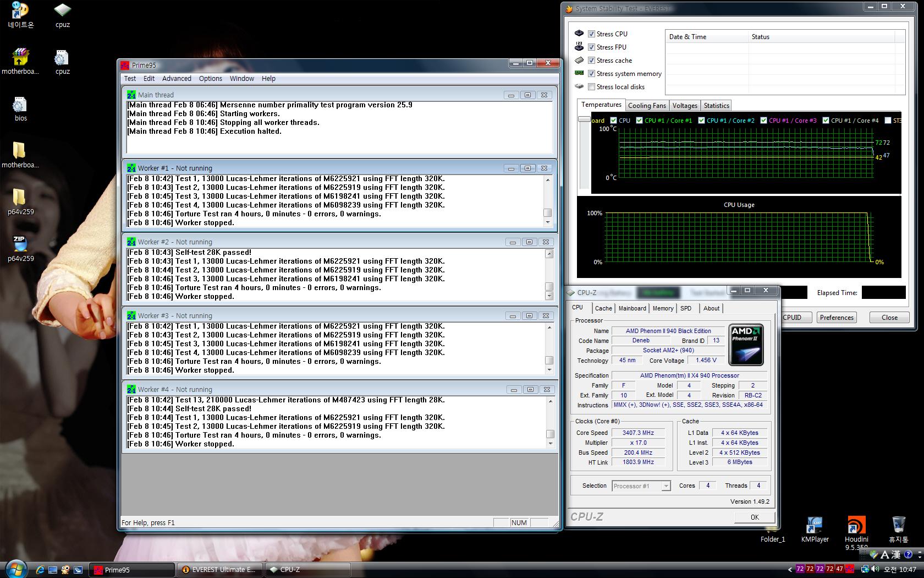Open the top cpuz desktop shortcut

62,14
